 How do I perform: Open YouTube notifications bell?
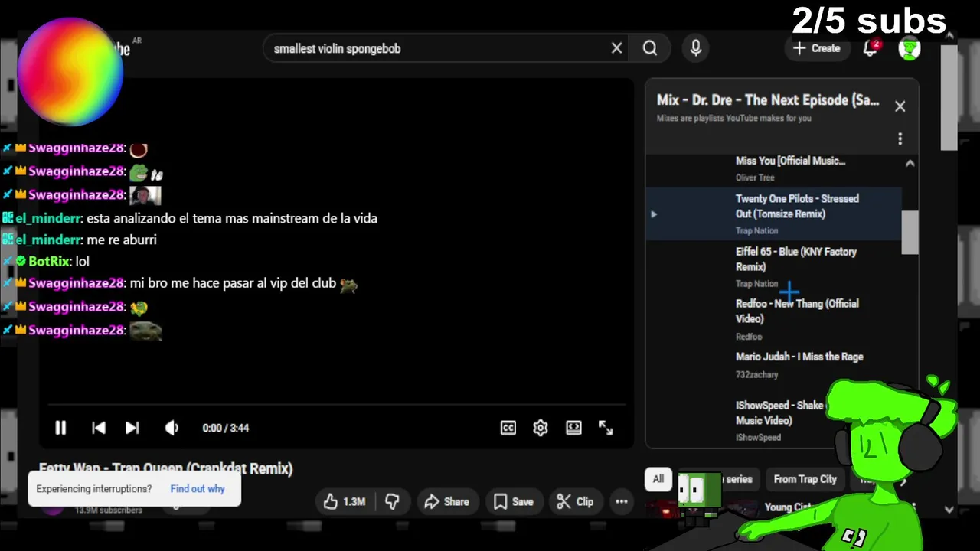[x=871, y=48]
